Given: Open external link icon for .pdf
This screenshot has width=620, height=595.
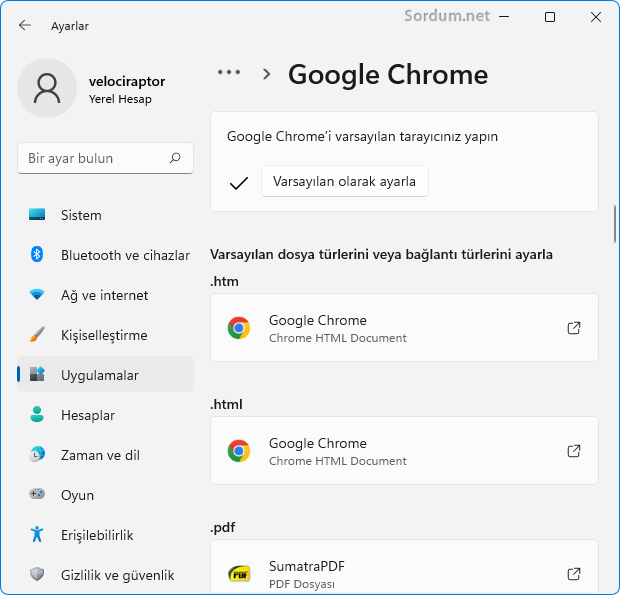Looking at the screenshot, I should point(574,574).
